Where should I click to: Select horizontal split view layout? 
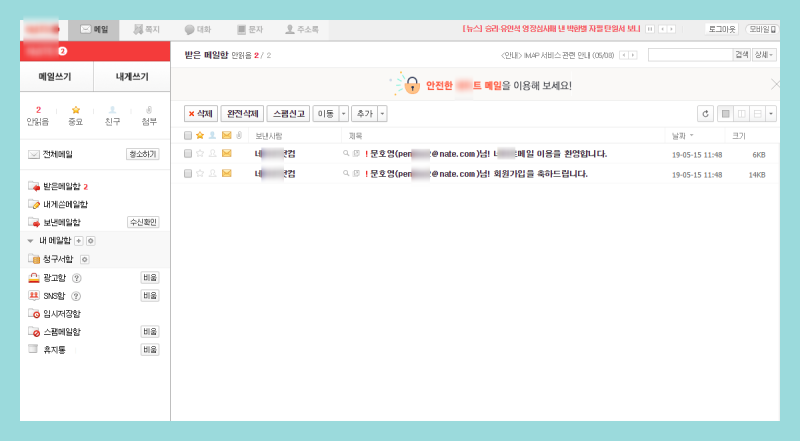tap(758, 113)
